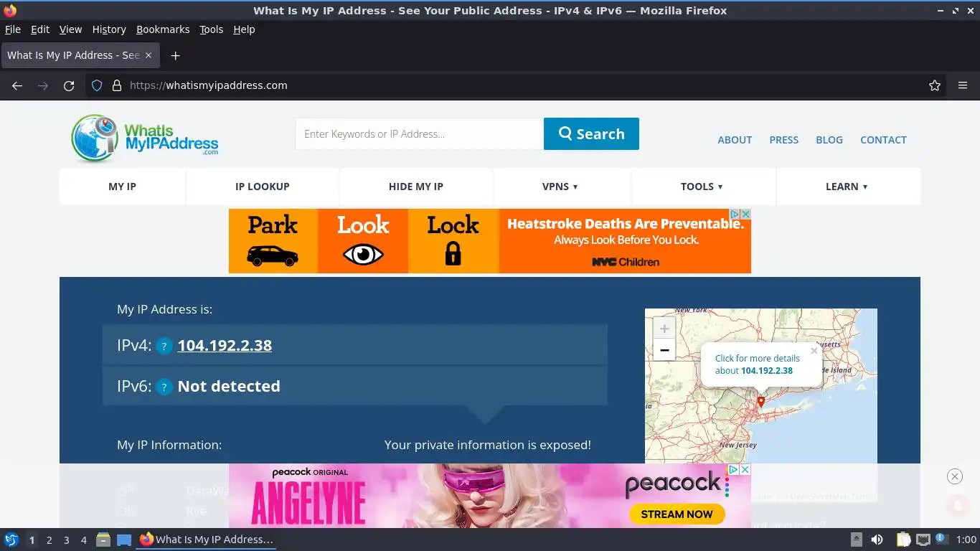Expand the VPNS dropdown menu
The width and height of the screenshot is (980, 551).
pos(560,187)
